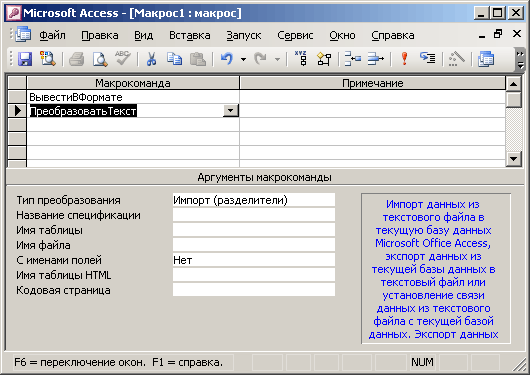Click the Insert Rows toolbar icon
The image size is (530, 375).
coord(353,59)
